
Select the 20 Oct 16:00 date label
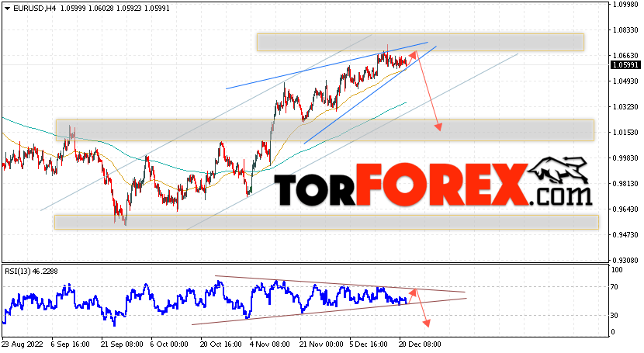pyautogui.click(x=221, y=344)
